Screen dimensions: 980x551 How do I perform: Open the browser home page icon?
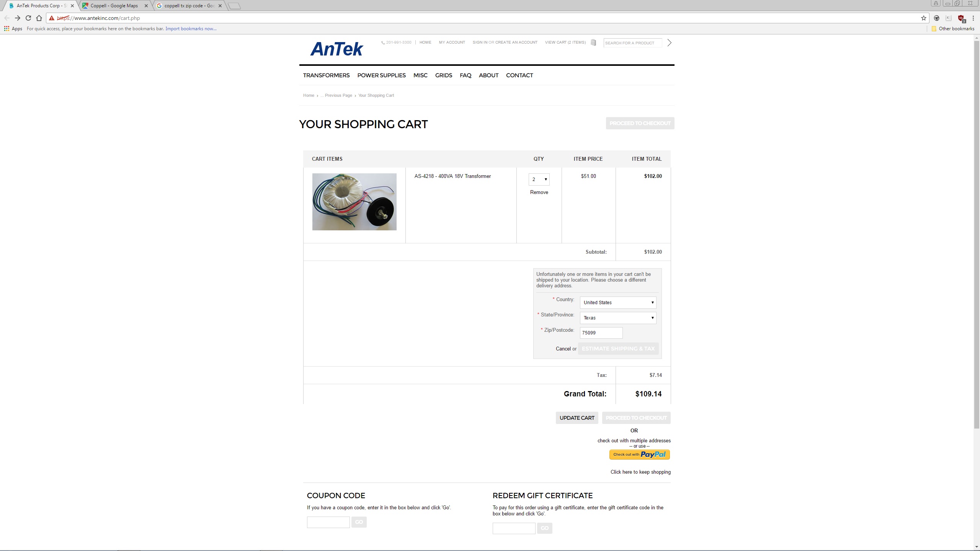tap(39, 18)
